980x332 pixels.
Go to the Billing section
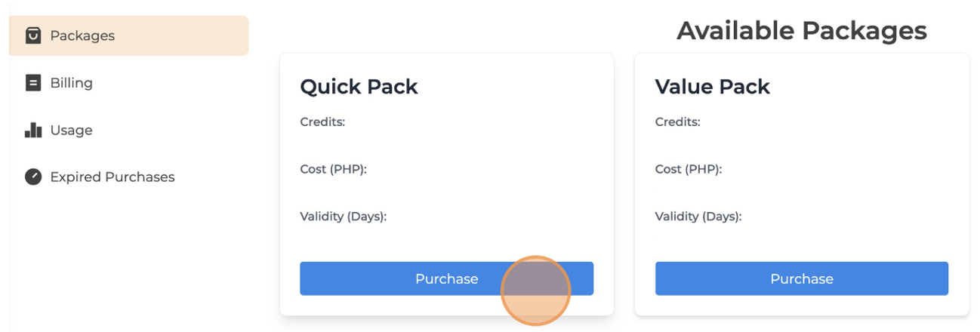click(71, 83)
